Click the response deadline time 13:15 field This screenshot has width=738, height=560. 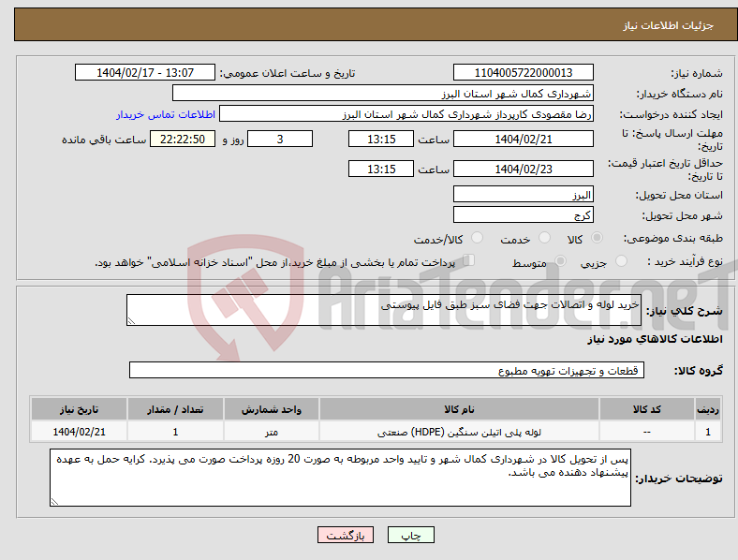pyautogui.click(x=381, y=139)
